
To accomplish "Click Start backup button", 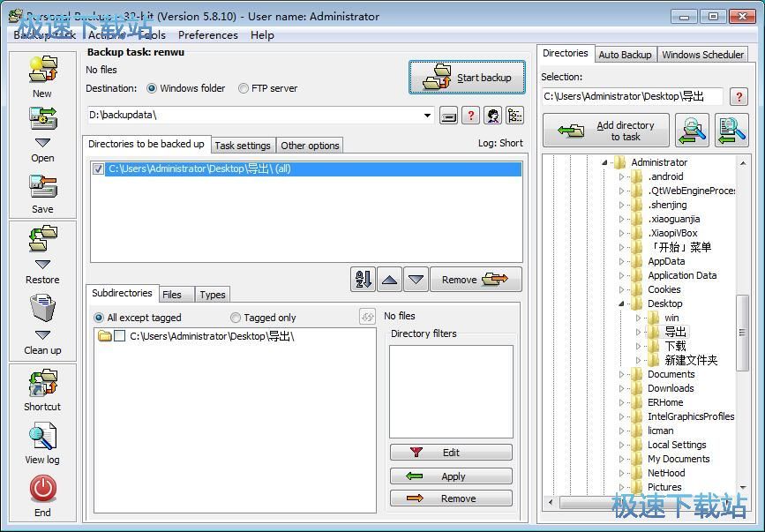I will (467, 78).
